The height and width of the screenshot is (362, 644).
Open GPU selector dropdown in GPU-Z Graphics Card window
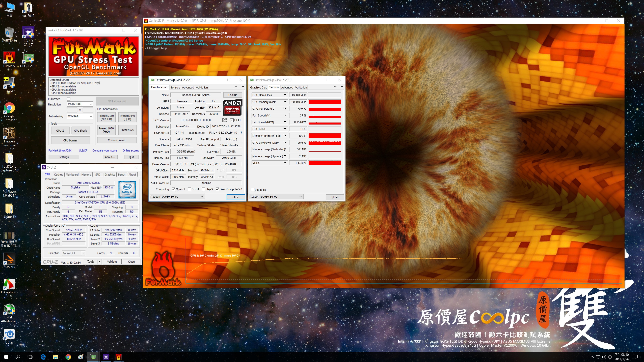177,197
